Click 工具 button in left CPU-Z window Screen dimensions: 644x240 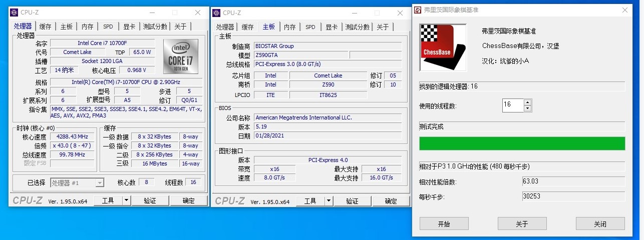108,200
